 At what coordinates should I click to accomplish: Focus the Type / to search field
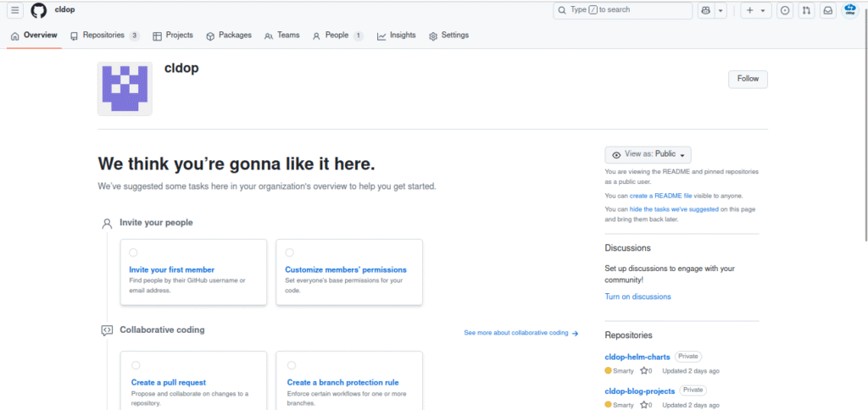(623, 10)
